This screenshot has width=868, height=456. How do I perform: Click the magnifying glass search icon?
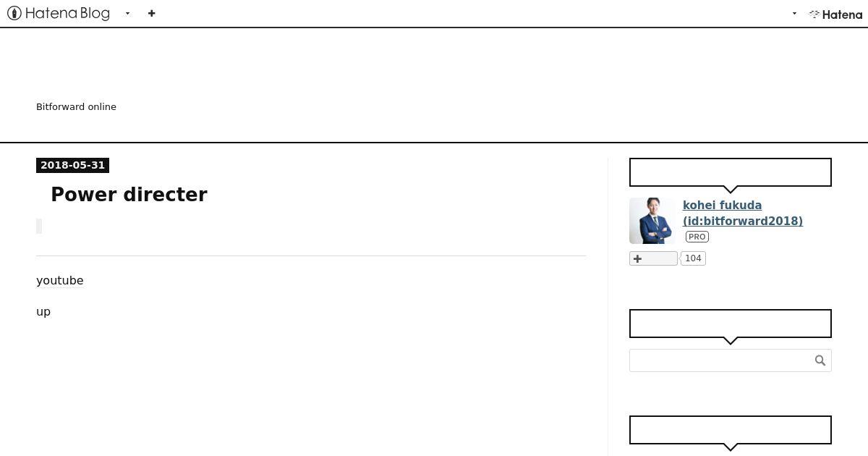pyautogui.click(x=820, y=360)
